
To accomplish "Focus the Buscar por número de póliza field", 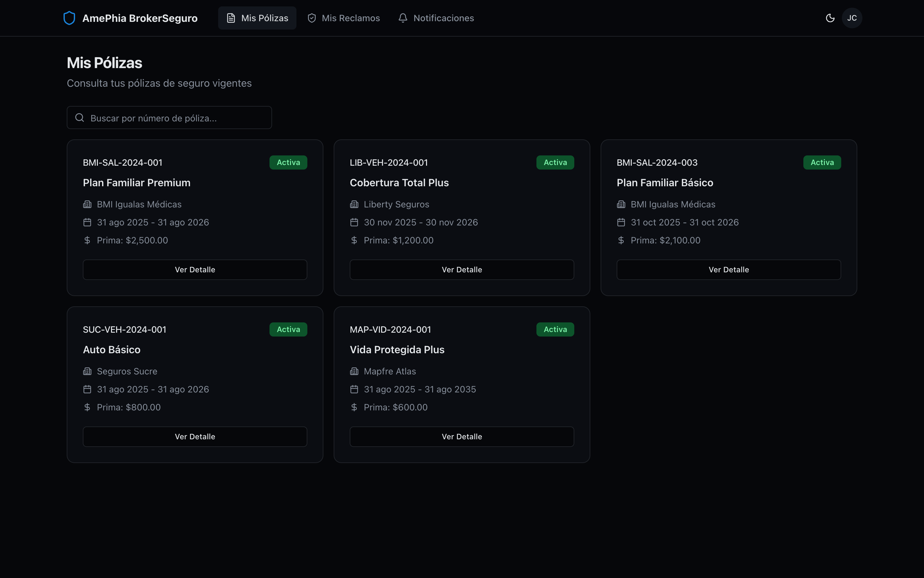I will click(169, 118).
